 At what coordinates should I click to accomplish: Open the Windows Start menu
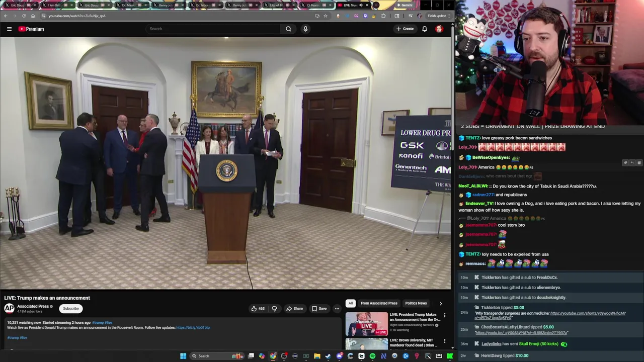[183, 356]
